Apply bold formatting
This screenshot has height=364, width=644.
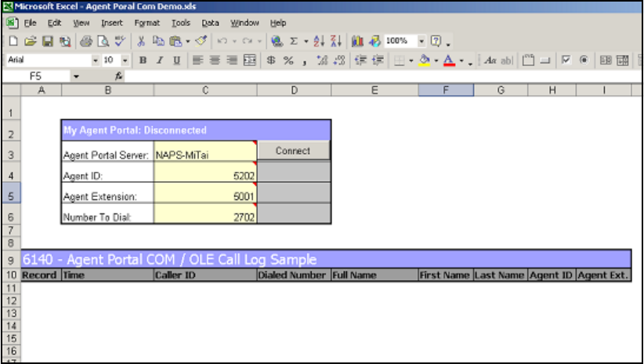(x=143, y=60)
